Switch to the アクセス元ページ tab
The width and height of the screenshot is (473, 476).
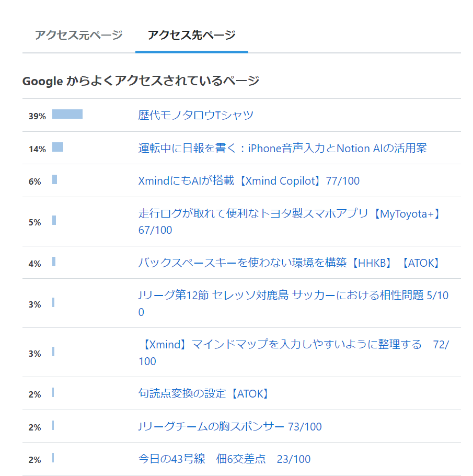[x=78, y=35]
